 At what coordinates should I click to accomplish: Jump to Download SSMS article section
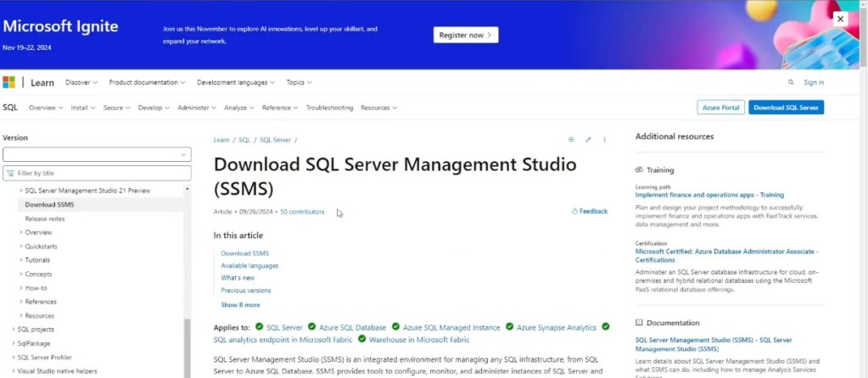click(244, 253)
